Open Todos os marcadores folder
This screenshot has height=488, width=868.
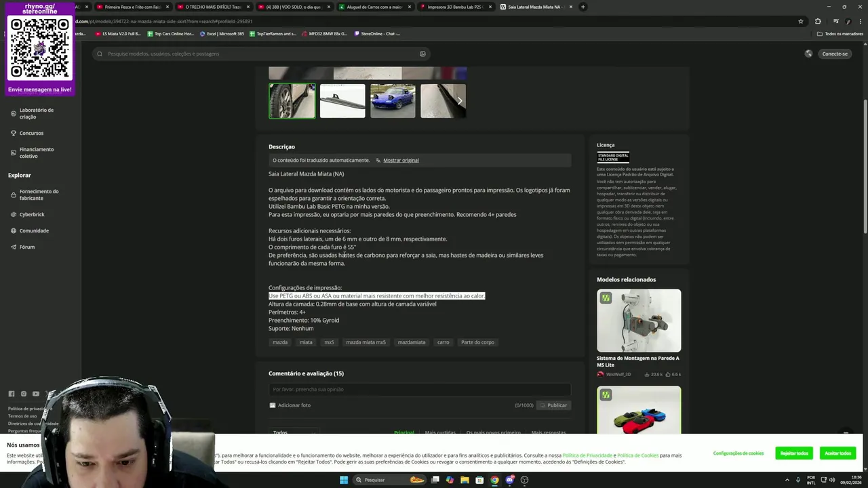(x=840, y=33)
